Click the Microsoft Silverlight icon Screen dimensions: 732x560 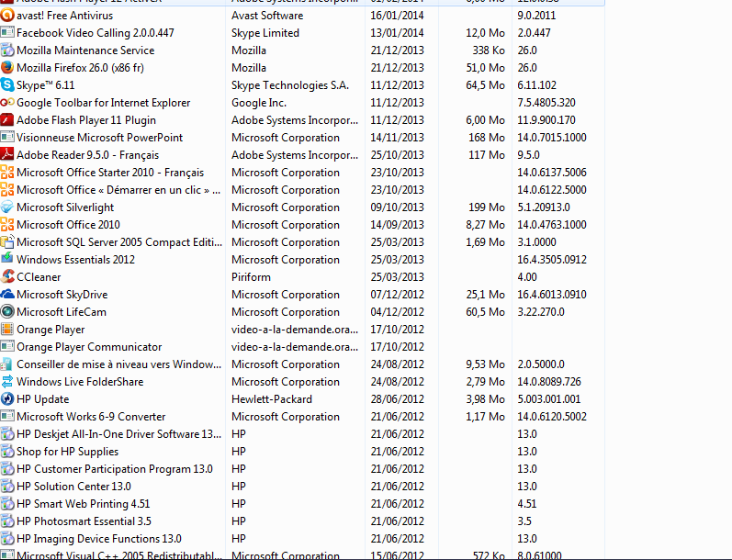pos(7,207)
